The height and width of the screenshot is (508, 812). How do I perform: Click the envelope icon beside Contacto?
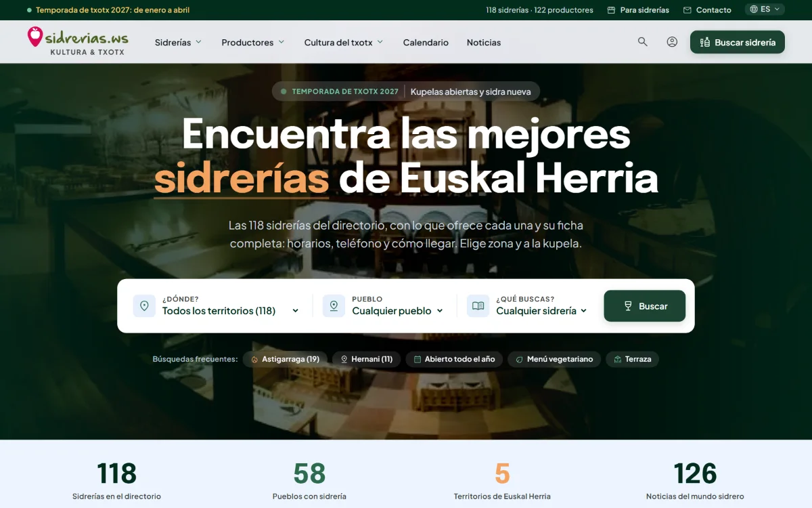point(687,10)
